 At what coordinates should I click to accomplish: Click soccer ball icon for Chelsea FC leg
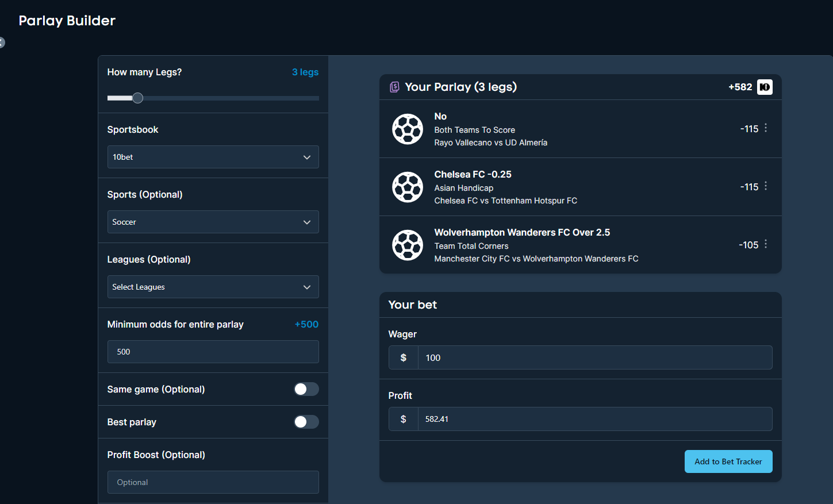[x=408, y=187]
